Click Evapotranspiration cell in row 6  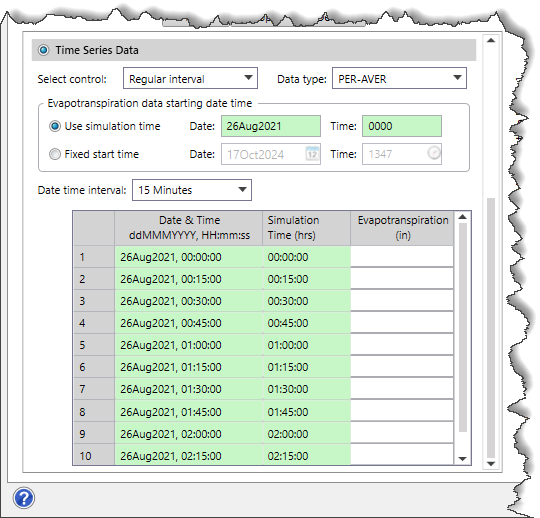point(402,367)
